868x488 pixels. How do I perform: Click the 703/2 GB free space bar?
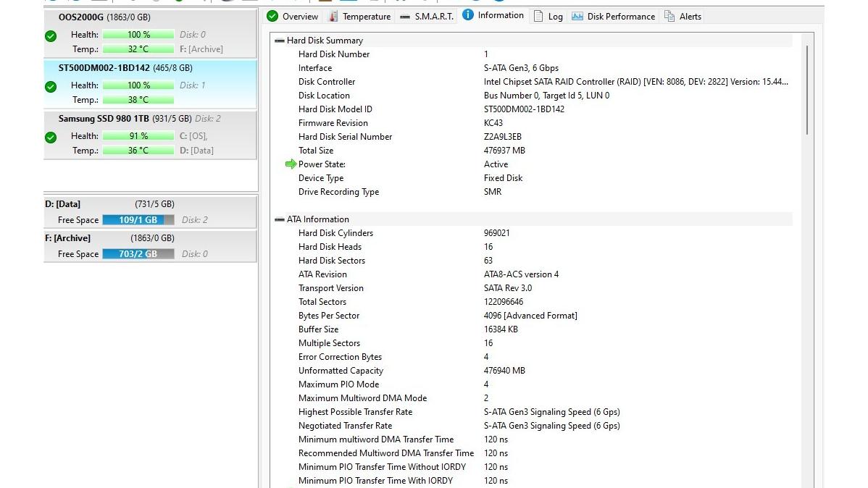(138, 254)
